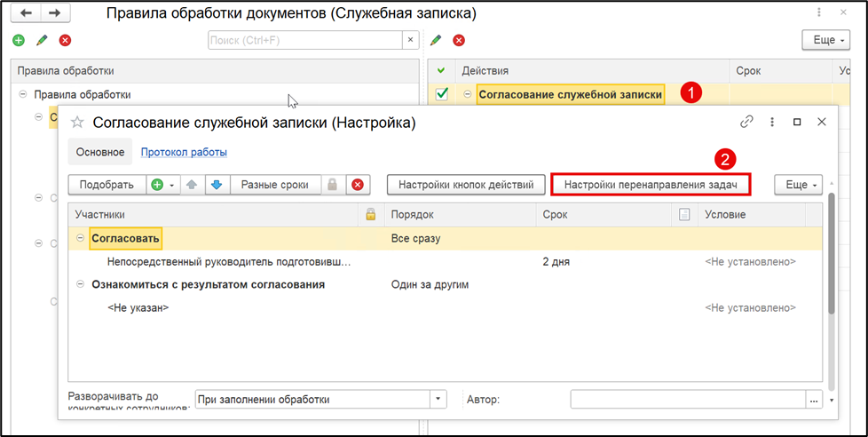The image size is (868, 437).
Task: Click the back navigation arrow
Action: coord(26,14)
